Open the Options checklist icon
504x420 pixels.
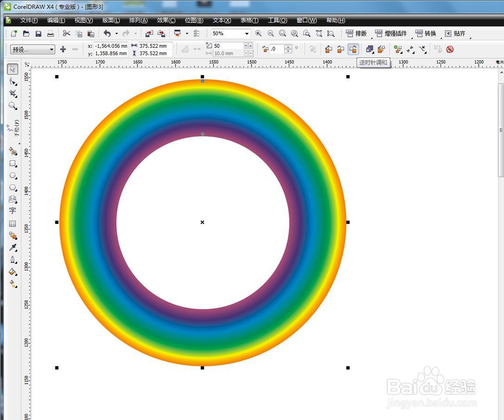(197, 33)
